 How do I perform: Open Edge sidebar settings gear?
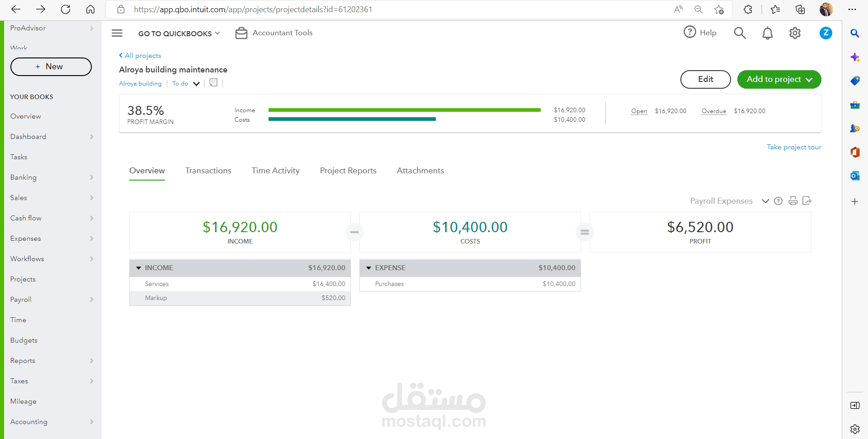coord(855,429)
